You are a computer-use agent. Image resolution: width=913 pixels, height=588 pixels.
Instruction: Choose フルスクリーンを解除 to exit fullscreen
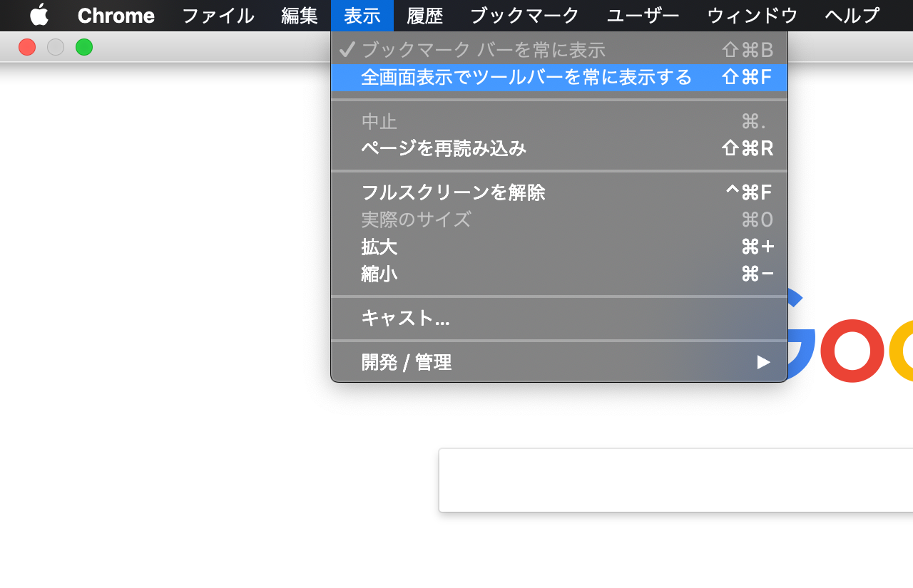coord(453,192)
